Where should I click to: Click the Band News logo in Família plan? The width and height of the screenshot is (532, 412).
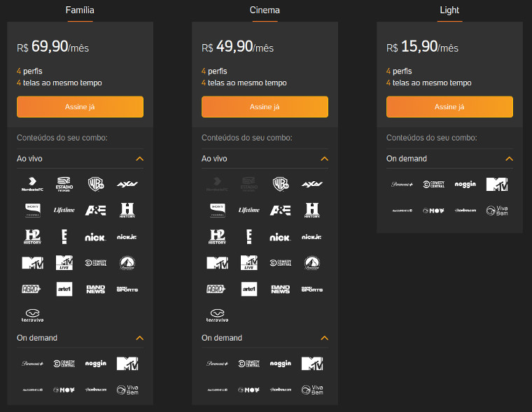[x=96, y=289]
